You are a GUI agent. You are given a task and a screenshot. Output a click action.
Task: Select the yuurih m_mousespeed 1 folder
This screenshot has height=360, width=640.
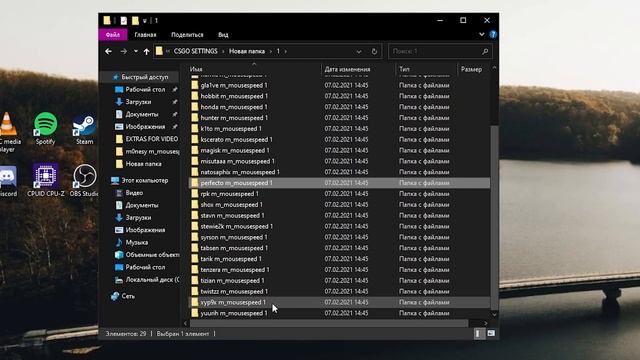(x=233, y=313)
